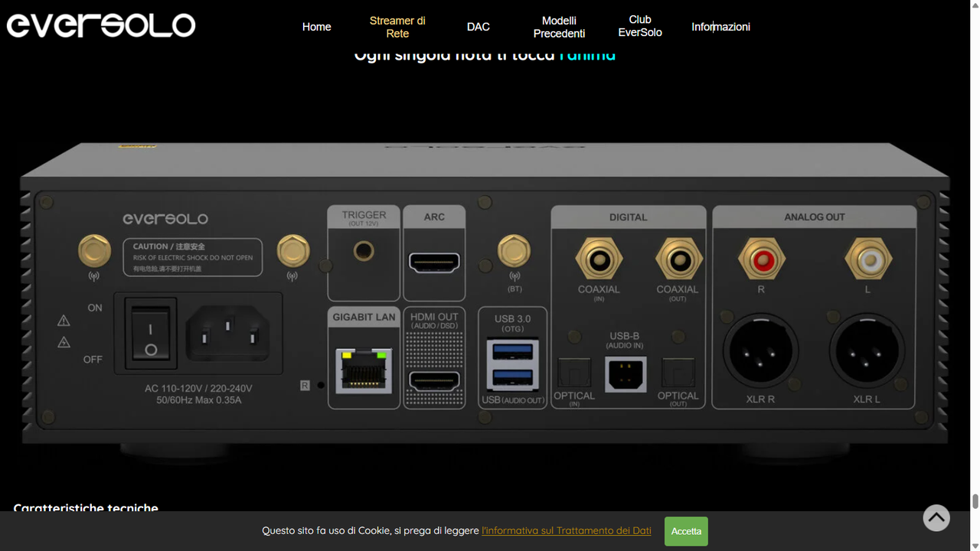The height and width of the screenshot is (551, 980).
Task: Click the green Accetta cookie button
Action: point(686,531)
